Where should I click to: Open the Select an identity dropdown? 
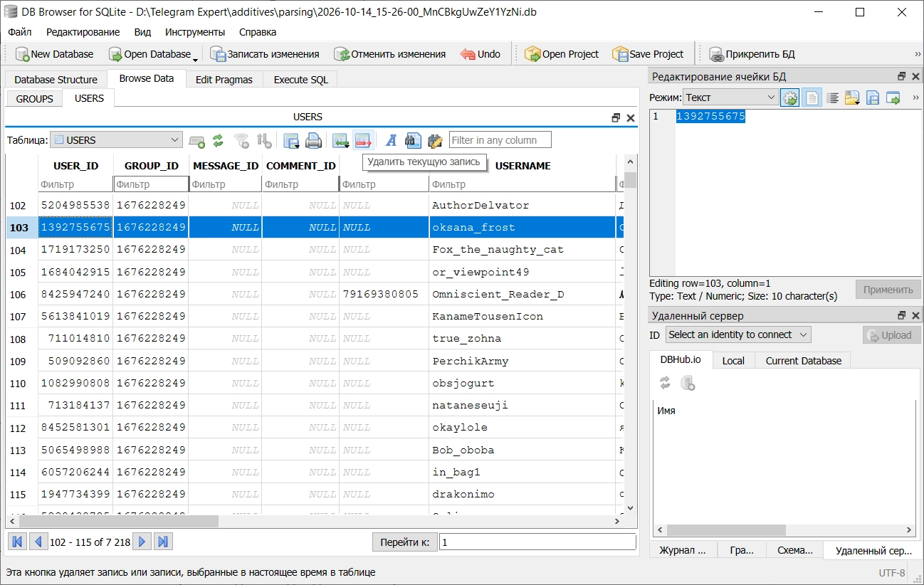(x=737, y=334)
